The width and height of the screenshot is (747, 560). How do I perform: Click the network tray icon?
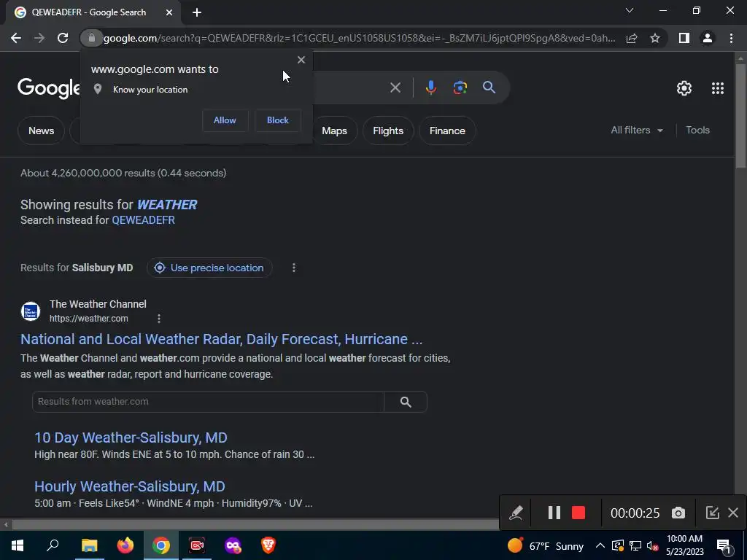point(635,545)
